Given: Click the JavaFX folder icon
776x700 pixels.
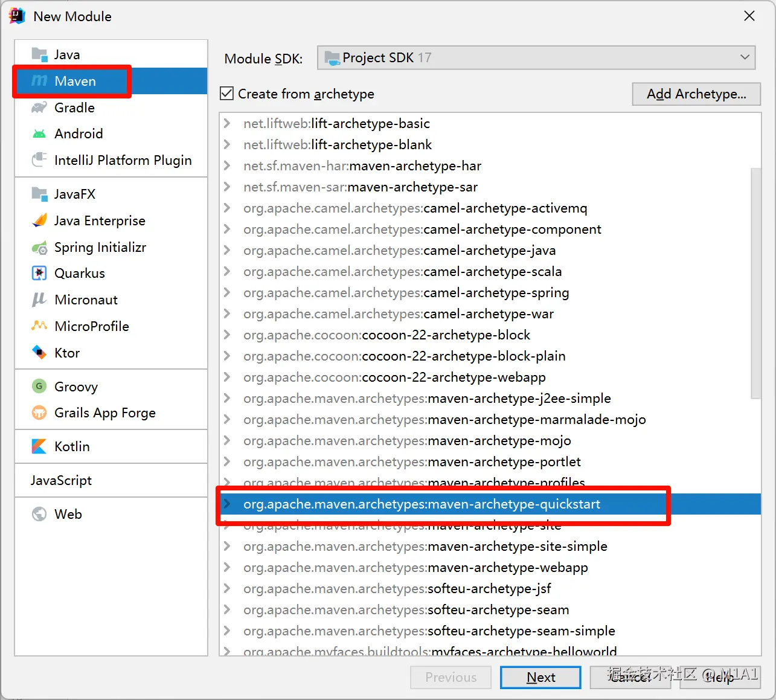Looking at the screenshot, I should [x=39, y=194].
